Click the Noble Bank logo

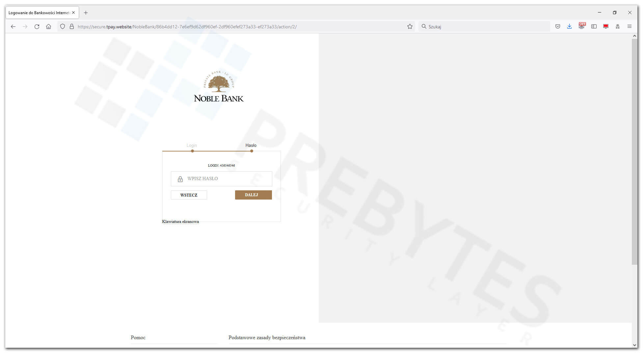(219, 87)
